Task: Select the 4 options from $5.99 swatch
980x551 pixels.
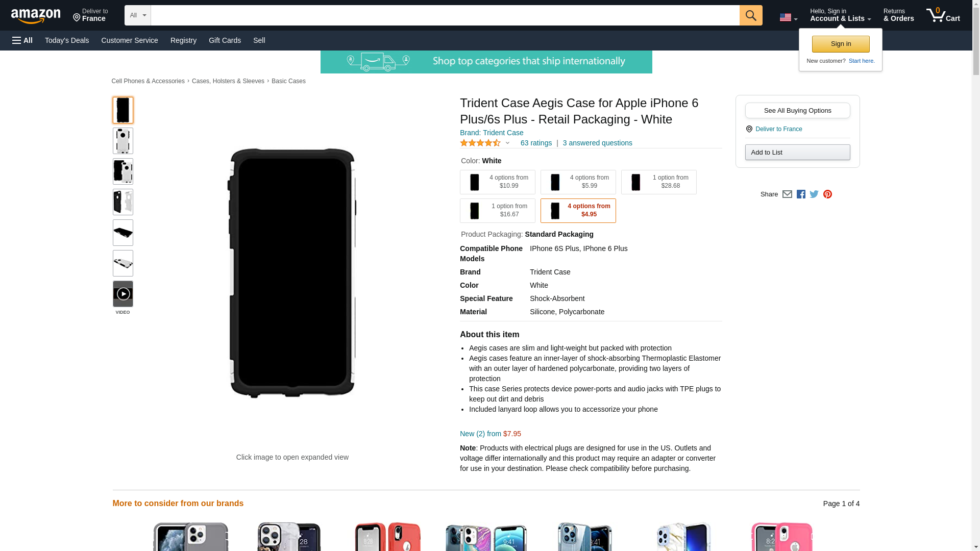Action: click(578, 182)
